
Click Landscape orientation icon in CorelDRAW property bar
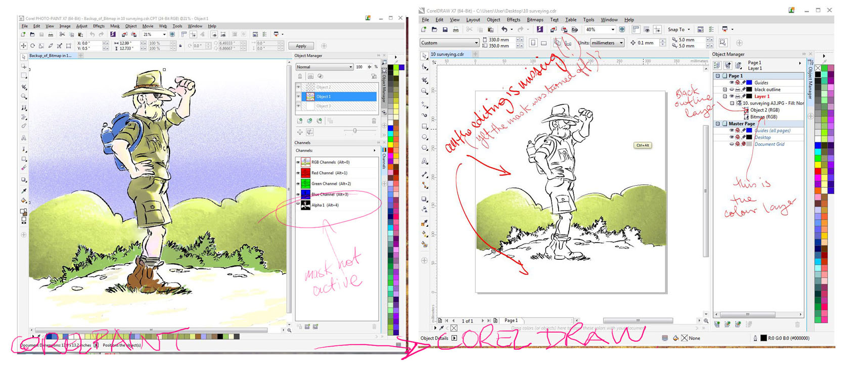[543, 43]
